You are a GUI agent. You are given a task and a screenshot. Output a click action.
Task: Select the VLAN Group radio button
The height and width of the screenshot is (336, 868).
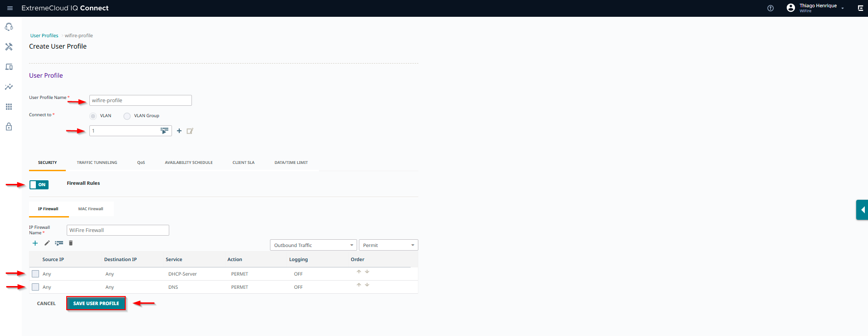pyautogui.click(x=127, y=116)
